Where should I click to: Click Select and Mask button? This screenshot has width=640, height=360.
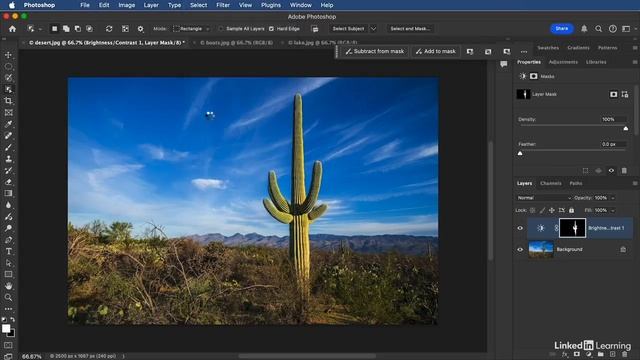click(x=410, y=29)
